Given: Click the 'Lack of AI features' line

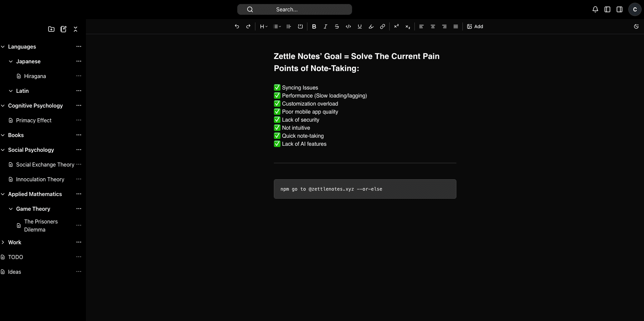Looking at the screenshot, I should click(x=300, y=144).
